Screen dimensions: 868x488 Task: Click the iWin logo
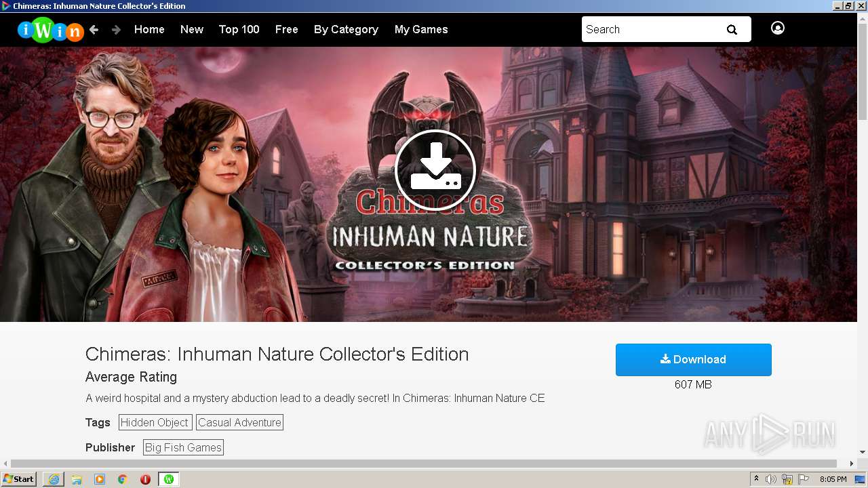pos(50,30)
